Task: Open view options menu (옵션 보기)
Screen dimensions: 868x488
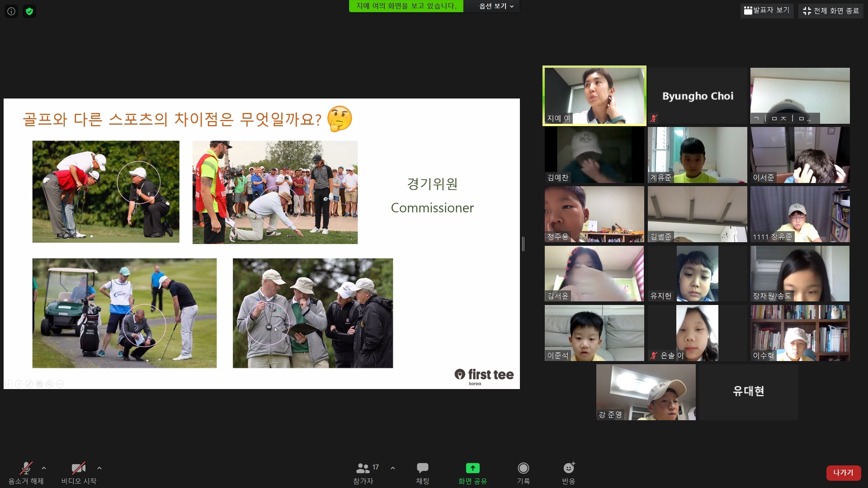Action: click(496, 6)
